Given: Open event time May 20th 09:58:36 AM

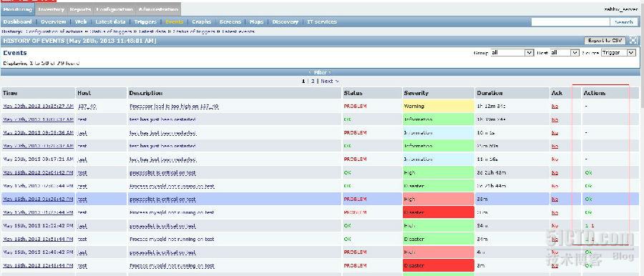Looking at the screenshot, I should tap(38, 133).
